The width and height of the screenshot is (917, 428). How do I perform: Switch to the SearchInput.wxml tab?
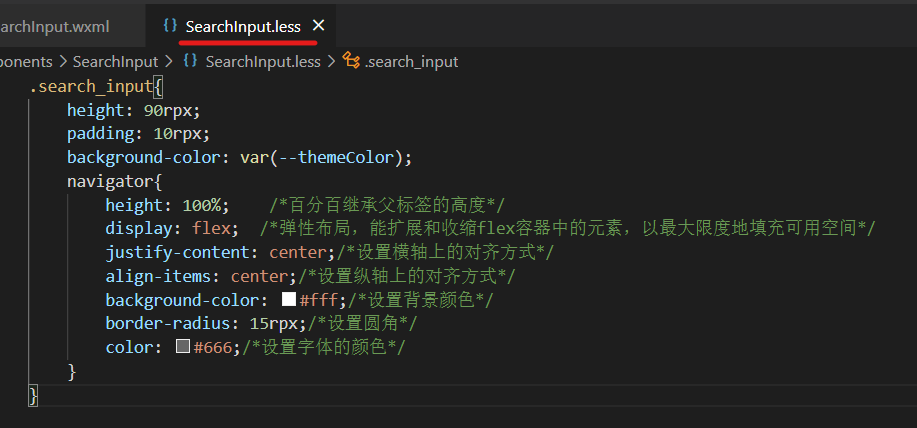[x=55, y=26]
